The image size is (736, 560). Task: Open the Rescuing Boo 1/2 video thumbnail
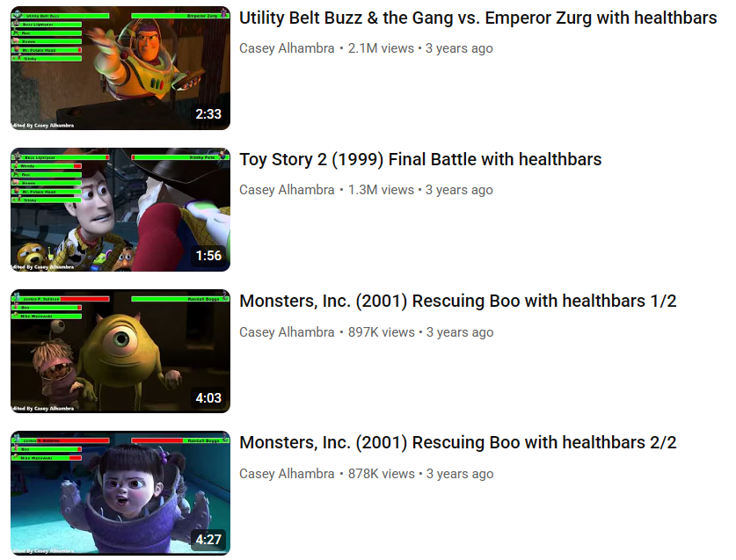(120, 351)
